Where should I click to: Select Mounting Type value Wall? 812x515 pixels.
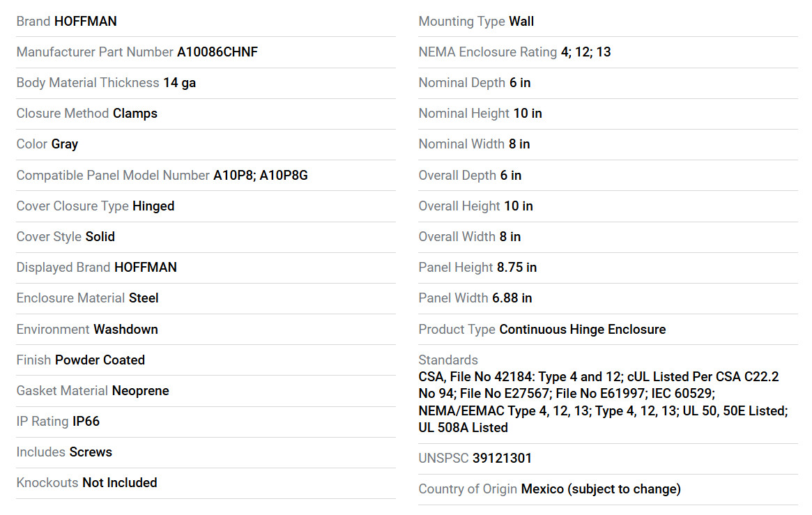pos(521,21)
